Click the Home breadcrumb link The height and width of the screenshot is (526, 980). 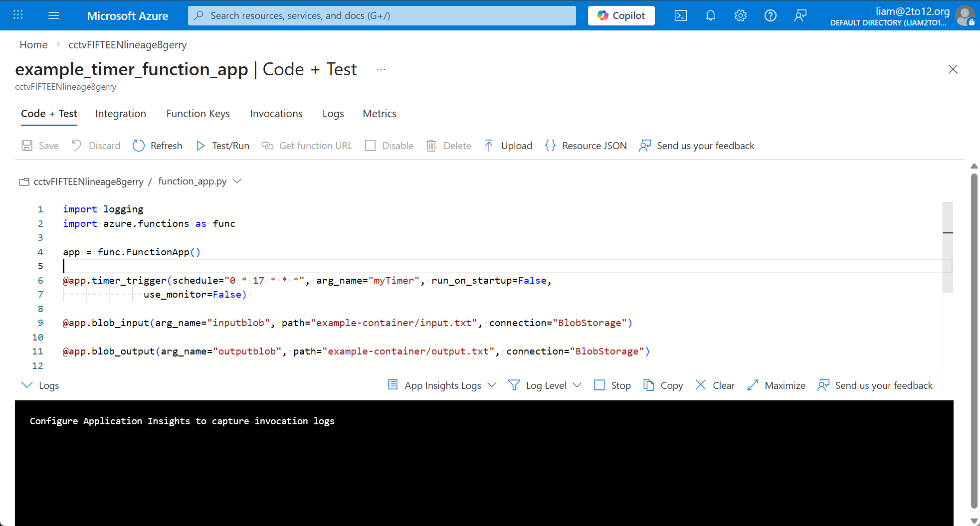pyautogui.click(x=33, y=45)
